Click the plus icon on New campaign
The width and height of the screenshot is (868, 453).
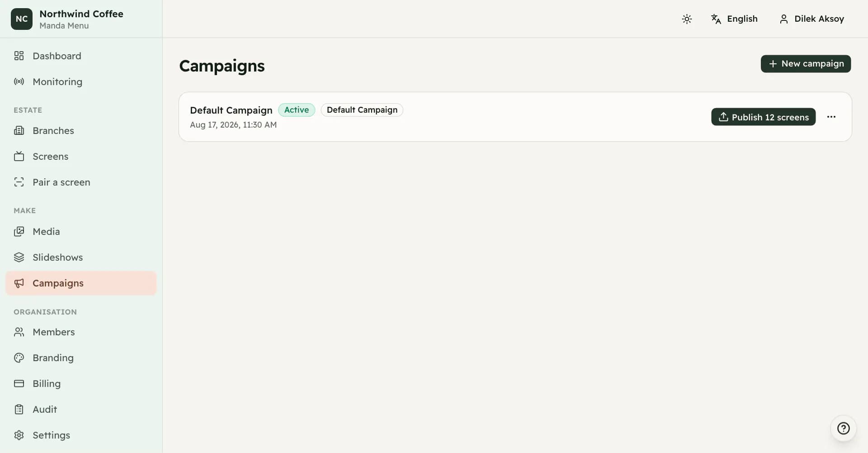(x=773, y=64)
